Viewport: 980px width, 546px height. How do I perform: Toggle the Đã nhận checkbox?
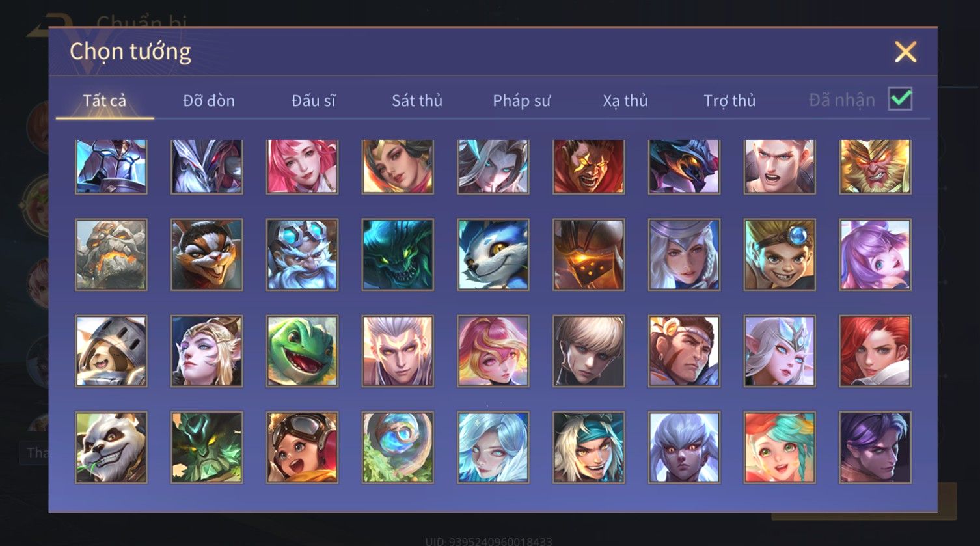coord(900,100)
